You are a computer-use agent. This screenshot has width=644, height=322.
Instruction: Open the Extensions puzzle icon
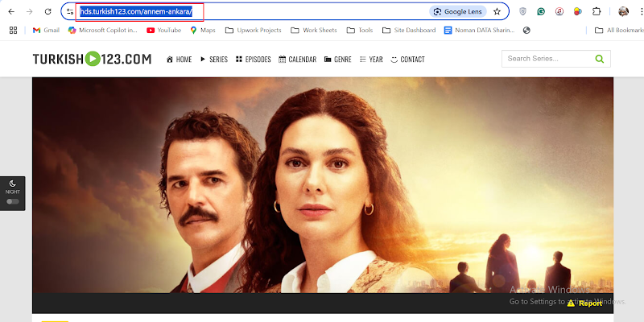click(597, 11)
